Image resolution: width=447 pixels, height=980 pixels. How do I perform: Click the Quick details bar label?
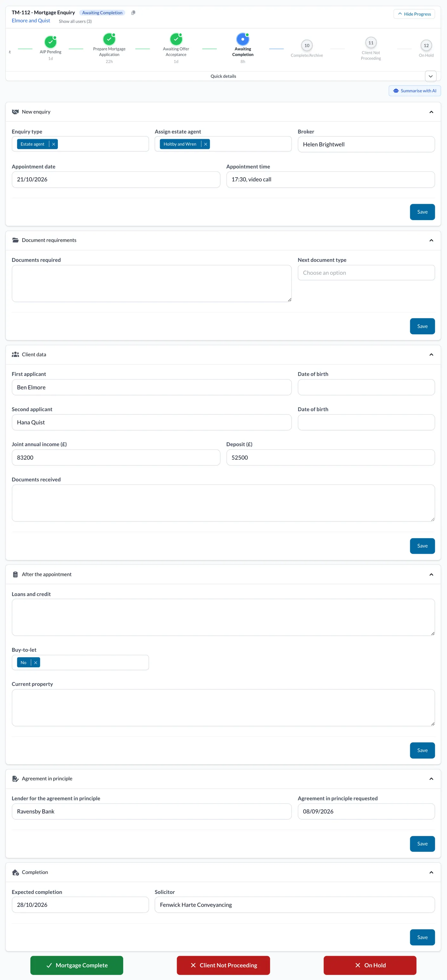pyautogui.click(x=223, y=76)
